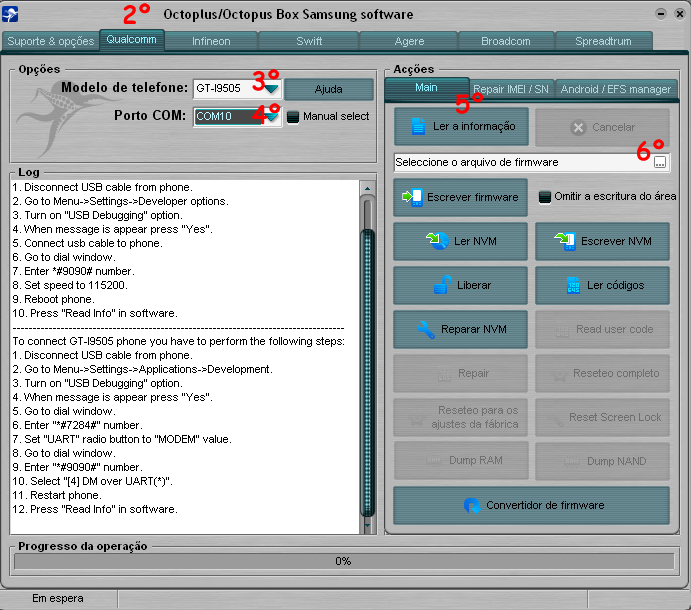Switch to Suporte & opções tab
Viewport: 691px width, 610px height.
(x=51, y=41)
